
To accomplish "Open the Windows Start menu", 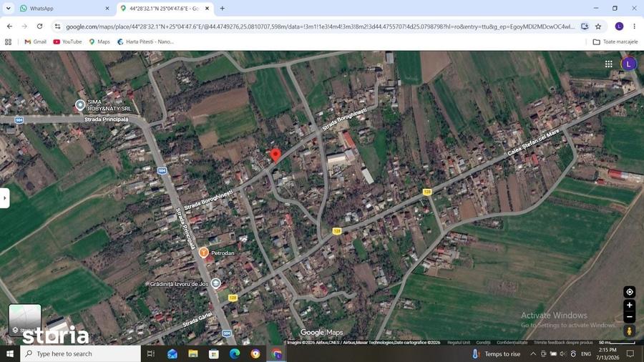I will [10, 353].
